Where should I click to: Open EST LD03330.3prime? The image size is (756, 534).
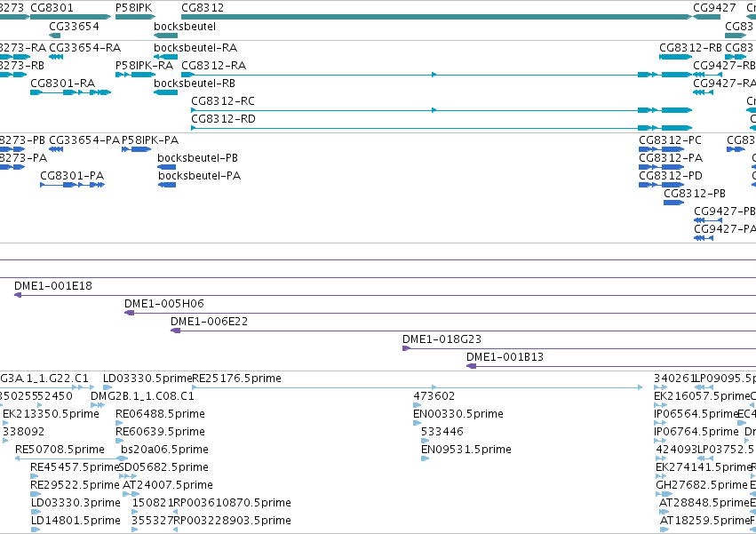tap(76, 504)
